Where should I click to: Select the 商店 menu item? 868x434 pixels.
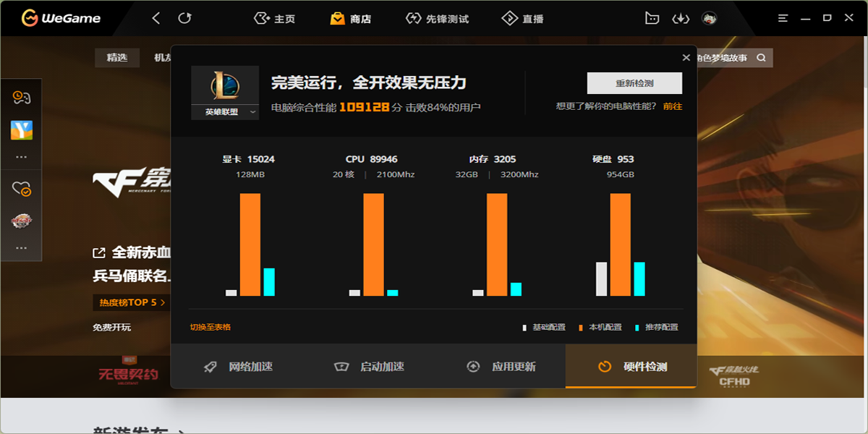(350, 19)
